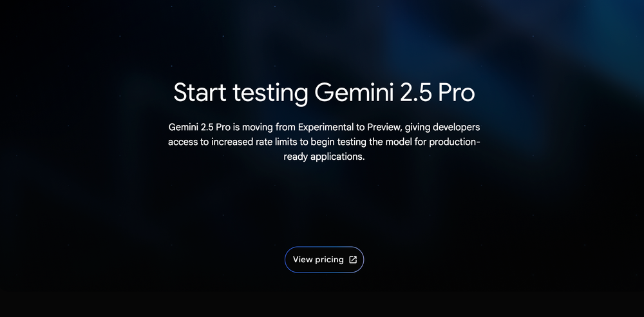Click the word "giving" in the description
The width and height of the screenshot is (644, 317).
tap(418, 127)
